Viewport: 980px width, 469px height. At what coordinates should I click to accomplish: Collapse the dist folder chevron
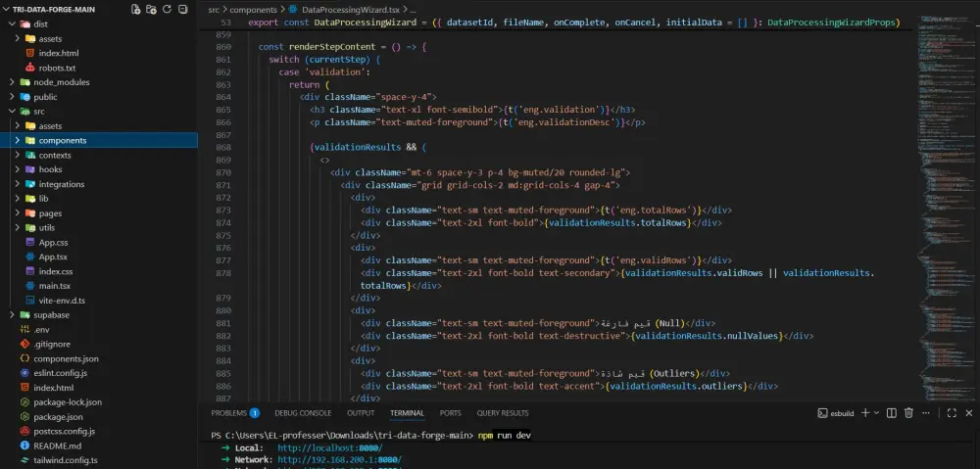click(x=12, y=23)
